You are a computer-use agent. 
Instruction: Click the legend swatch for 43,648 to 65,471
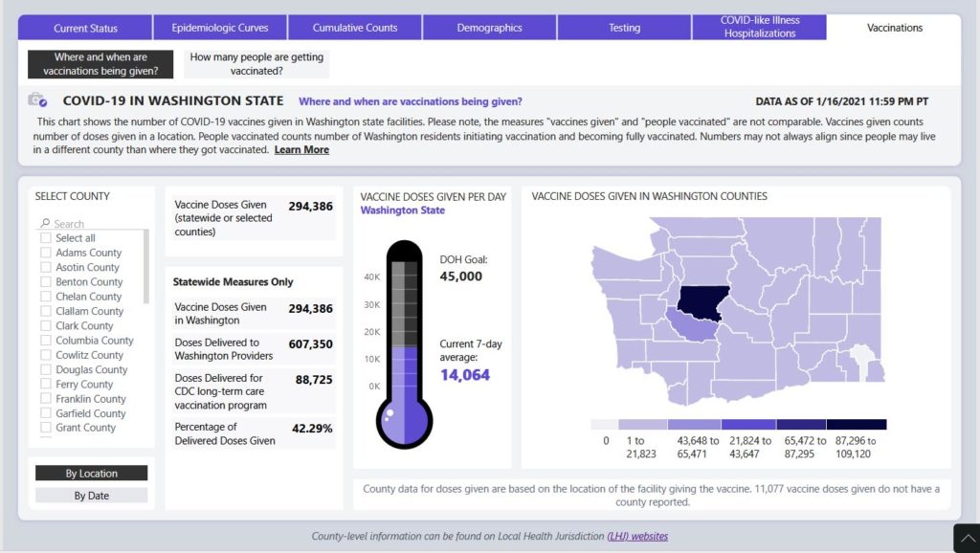click(x=695, y=424)
